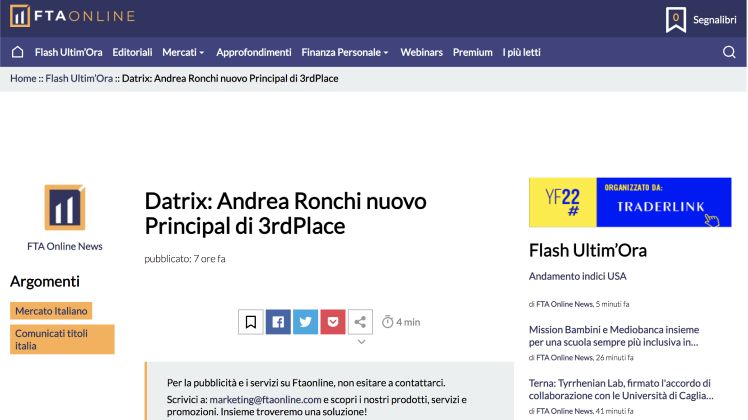Open the FTA Online News author link
The width and height of the screenshot is (748, 420).
click(x=65, y=246)
